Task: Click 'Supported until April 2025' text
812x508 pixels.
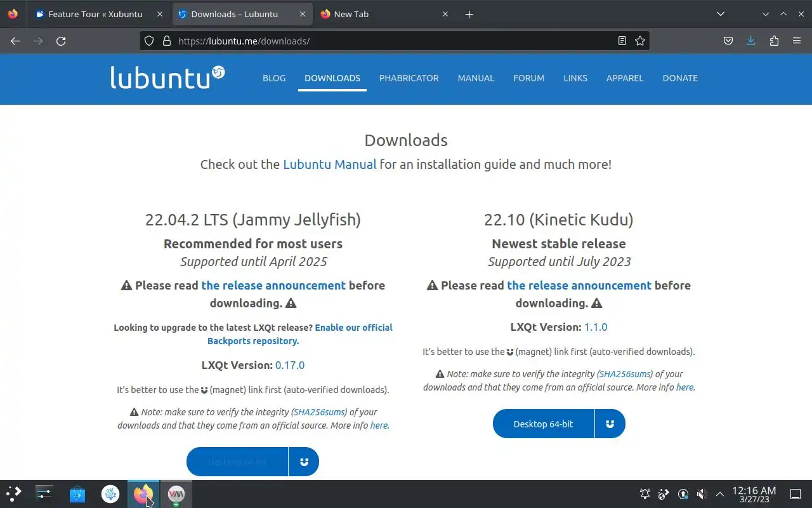Action: point(254,262)
